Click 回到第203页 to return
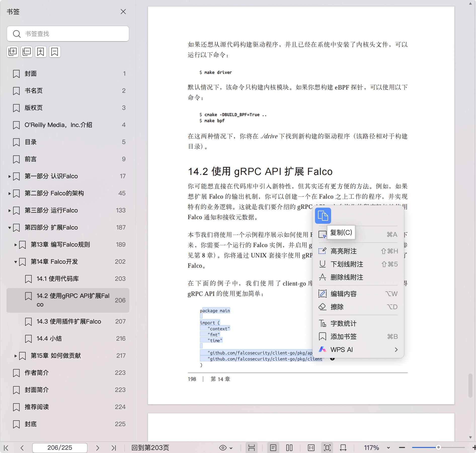Image resolution: width=476 pixels, height=453 pixels. (x=150, y=448)
